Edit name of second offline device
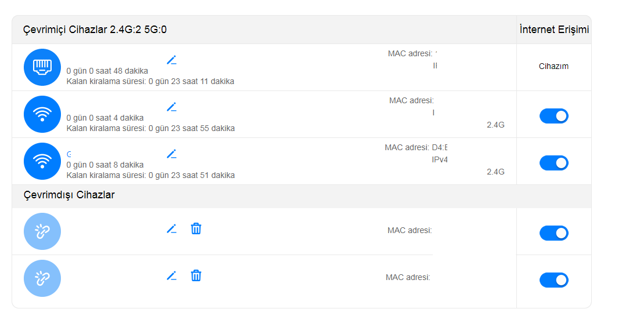This screenshot has height=316, width=644. [x=172, y=275]
